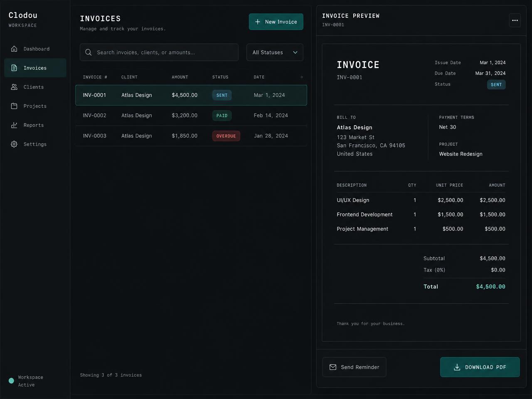Click the DATE column header

[259, 77]
